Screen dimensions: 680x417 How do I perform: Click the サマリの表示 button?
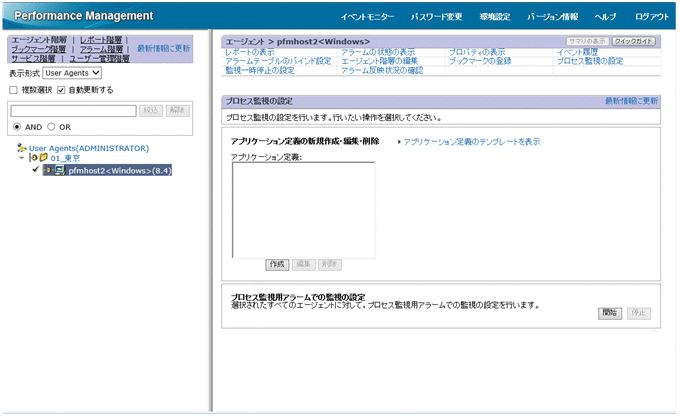pos(588,41)
